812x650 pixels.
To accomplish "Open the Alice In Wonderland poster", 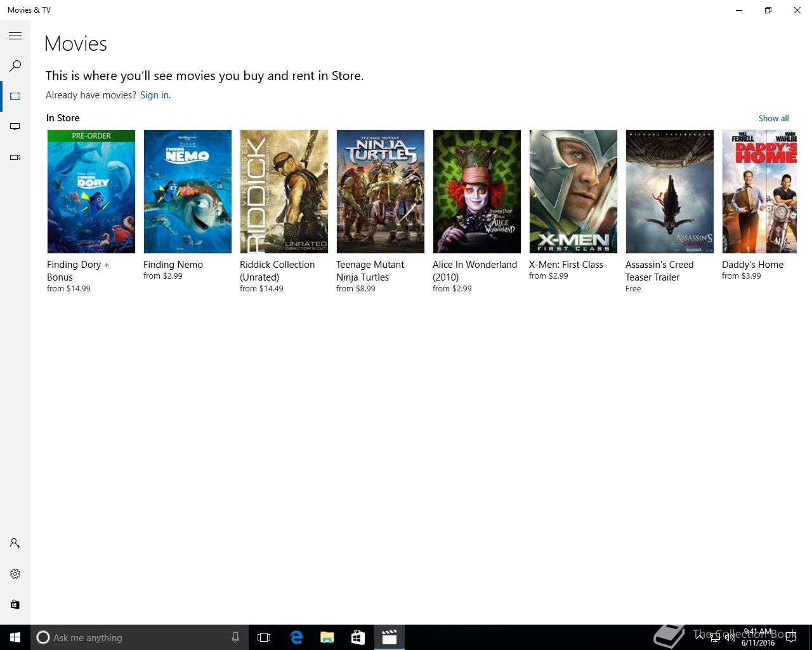I will tap(477, 192).
